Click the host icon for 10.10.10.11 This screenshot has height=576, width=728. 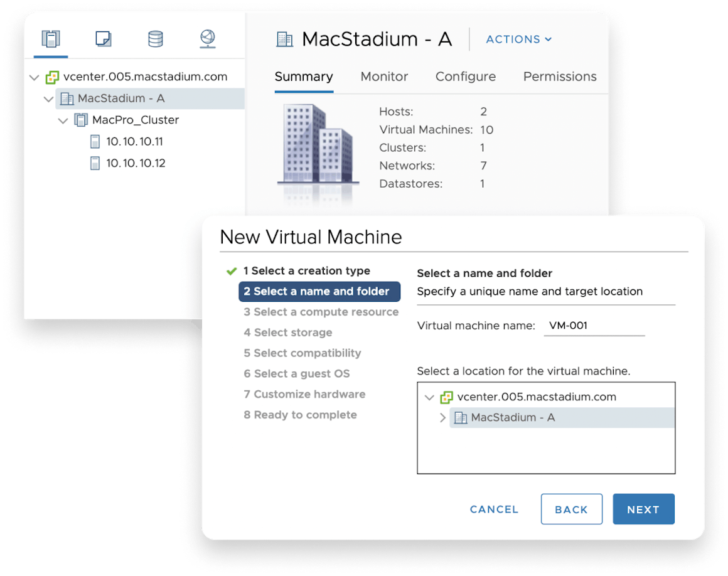[95, 142]
